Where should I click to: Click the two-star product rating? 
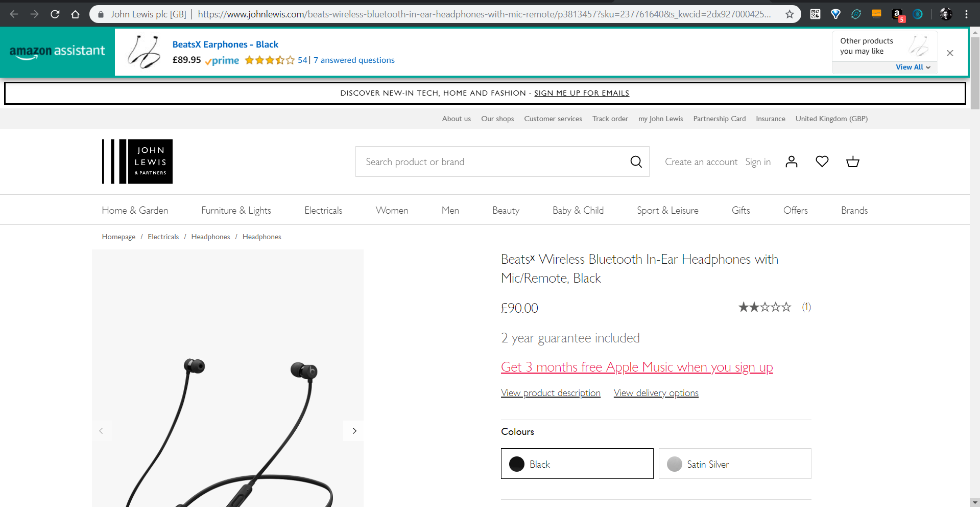point(765,307)
